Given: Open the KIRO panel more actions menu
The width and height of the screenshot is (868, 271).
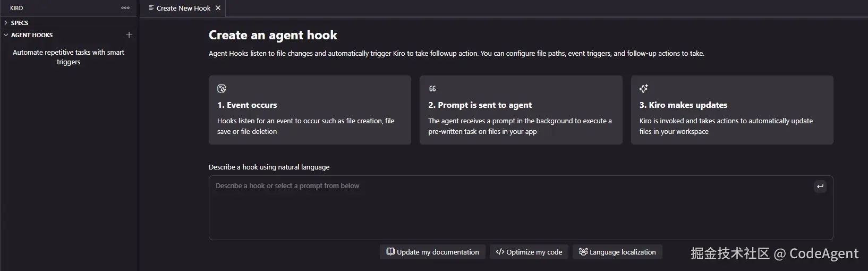Looking at the screenshot, I should pos(125,8).
